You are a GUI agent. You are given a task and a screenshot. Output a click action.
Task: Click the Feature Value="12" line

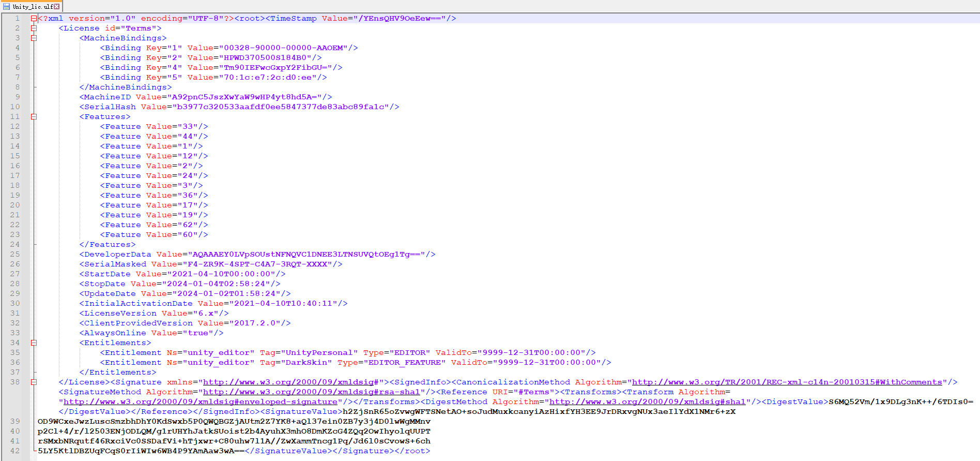tap(154, 156)
